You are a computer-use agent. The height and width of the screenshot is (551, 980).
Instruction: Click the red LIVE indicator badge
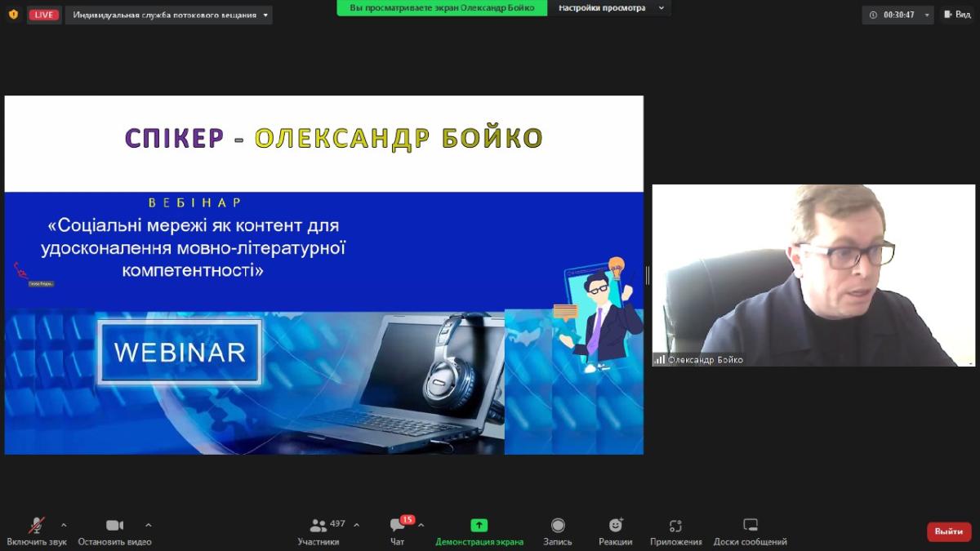pos(44,15)
